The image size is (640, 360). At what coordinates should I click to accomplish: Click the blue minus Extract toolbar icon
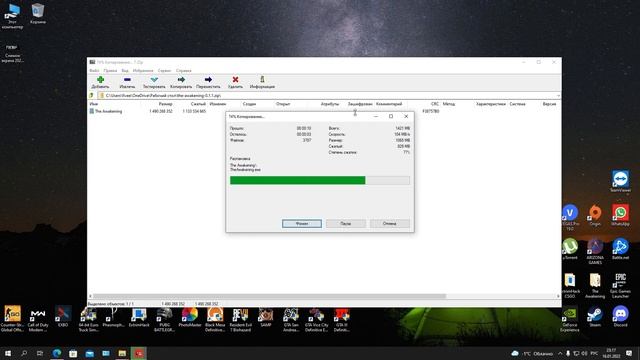127,80
